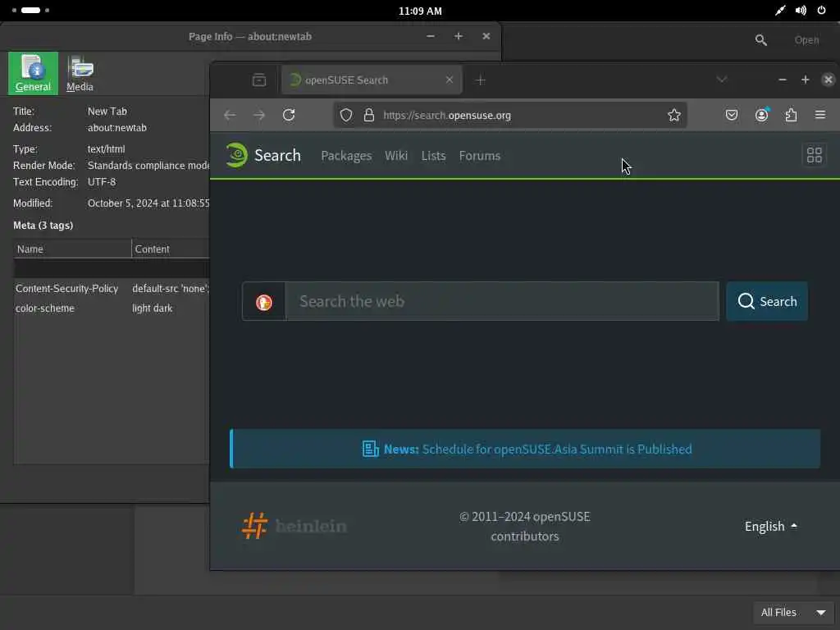This screenshot has height=630, width=840.
Task: Open tracking protection shield icon
Action: (x=346, y=115)
